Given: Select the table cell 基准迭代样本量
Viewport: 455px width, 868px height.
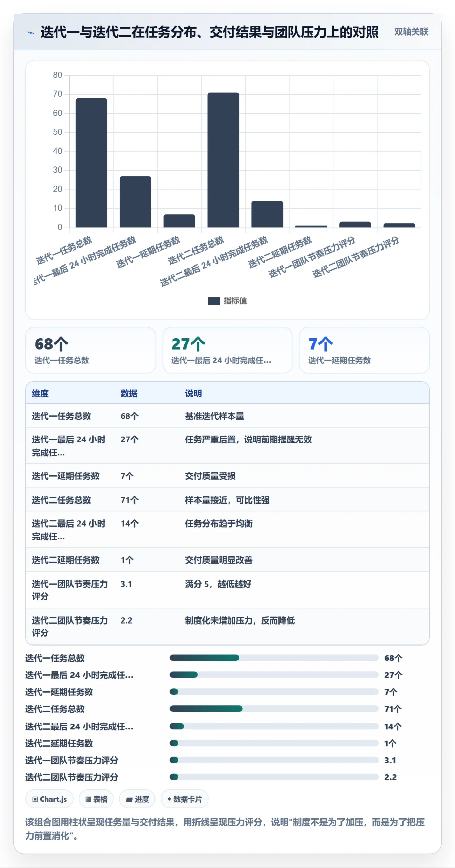Looking at the screenshot, I should [214, 416].
